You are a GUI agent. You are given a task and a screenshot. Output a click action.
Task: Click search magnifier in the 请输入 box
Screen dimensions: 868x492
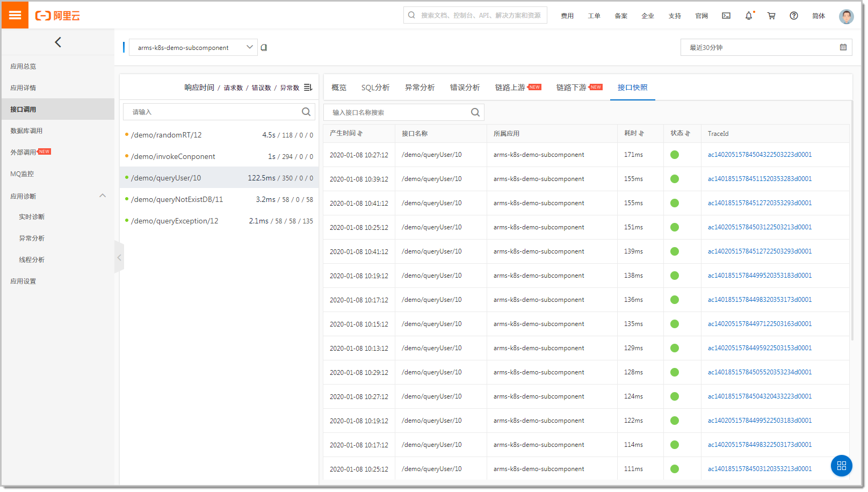pyautogui.click(x=306, y=112)
